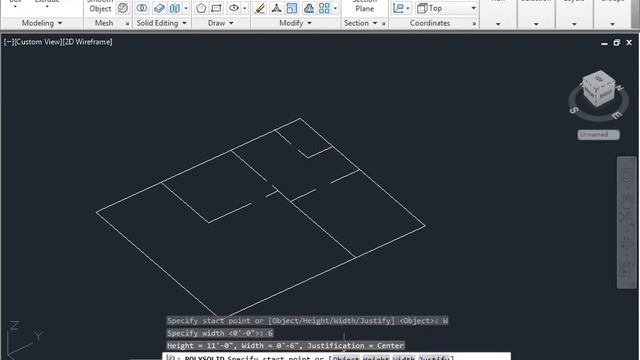Click the eye-shaped draw icon
The width and height of the screenshot is (640, 360).
tap(234, 8)
